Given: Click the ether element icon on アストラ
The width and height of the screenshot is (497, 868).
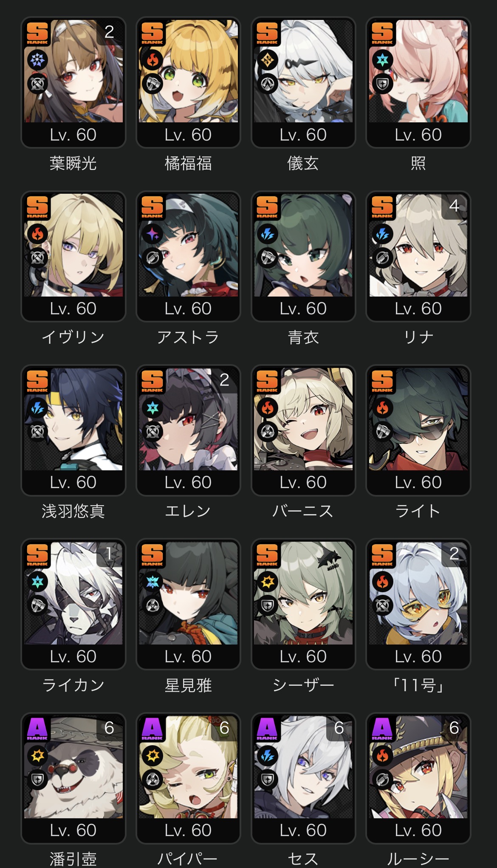Looking at the screenshot, I should [152, 234].
